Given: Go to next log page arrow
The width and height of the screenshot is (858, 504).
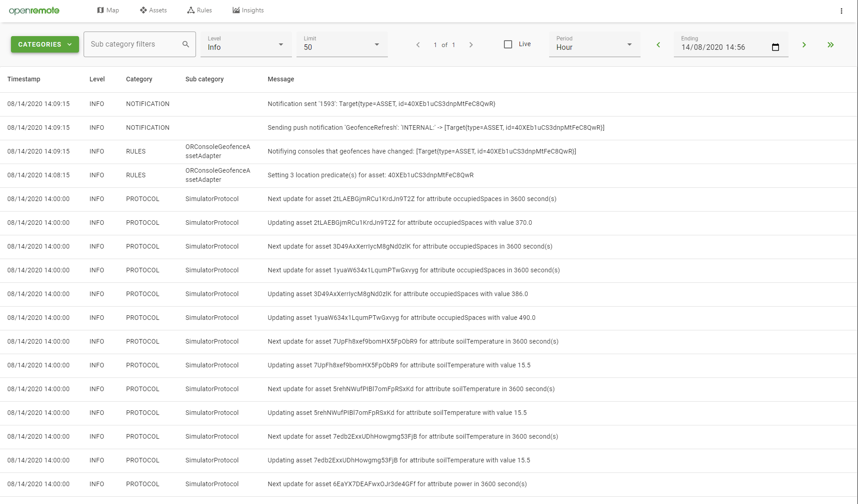Looking at the screenshot, I should point(471,45).
